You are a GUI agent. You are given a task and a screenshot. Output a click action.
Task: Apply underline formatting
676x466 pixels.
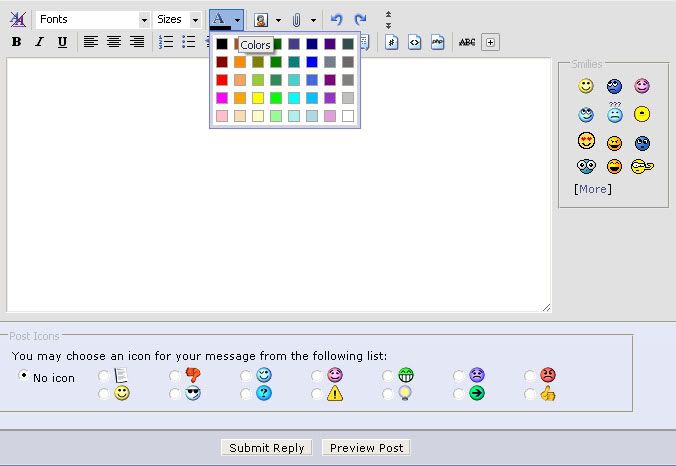[x=62, y=42]
